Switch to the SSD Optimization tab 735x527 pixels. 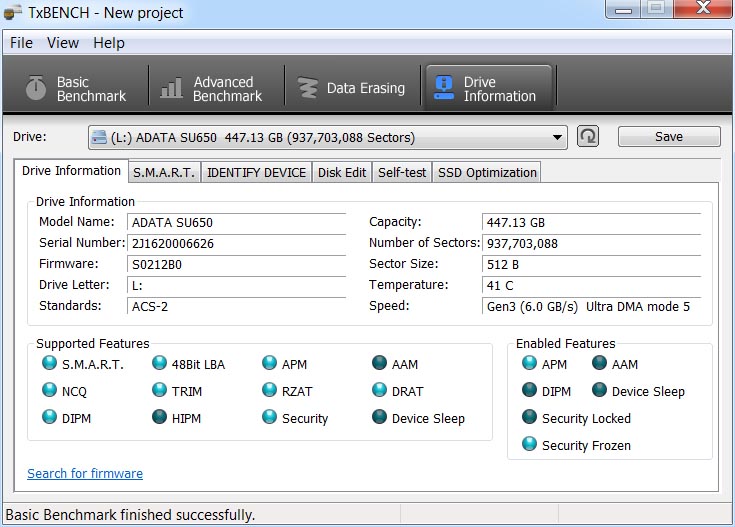[x=487, y=173]
